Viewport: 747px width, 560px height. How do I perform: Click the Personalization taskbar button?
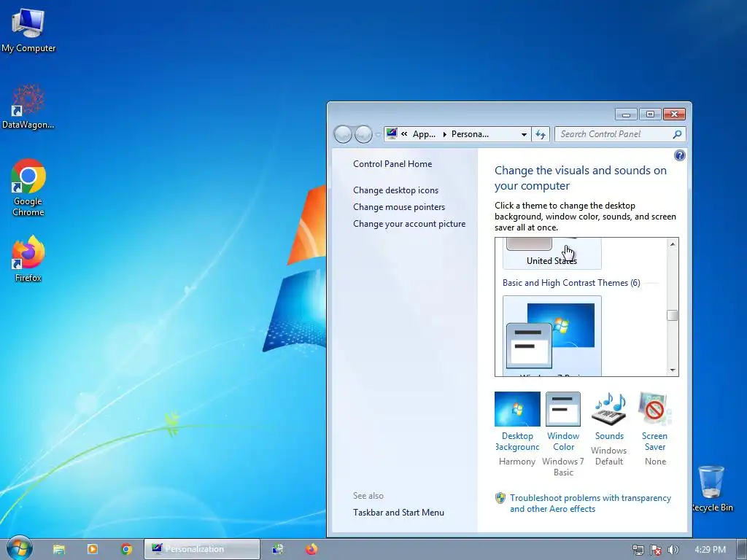click(202, 549)
